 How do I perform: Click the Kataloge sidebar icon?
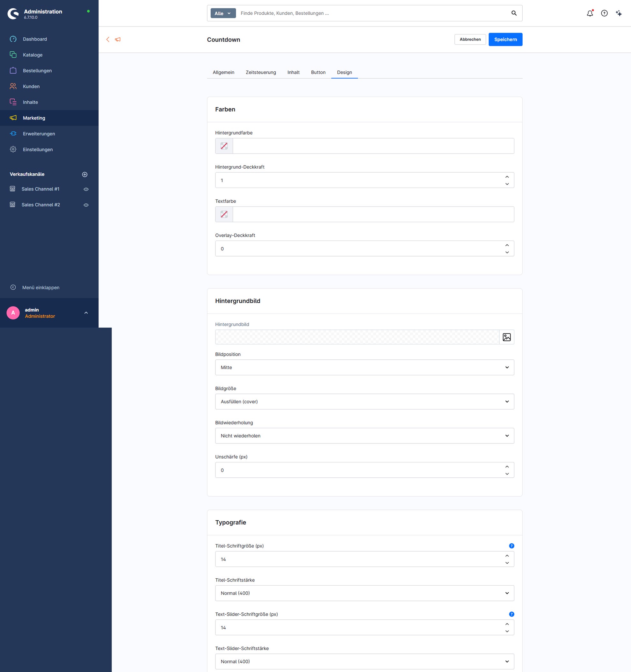click(x=13, y=55)
